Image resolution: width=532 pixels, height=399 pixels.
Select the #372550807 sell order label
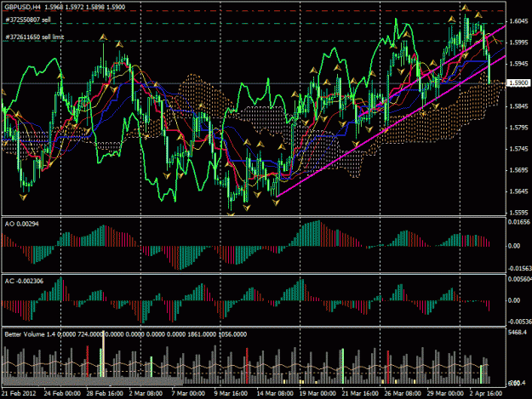coord(28,20)
